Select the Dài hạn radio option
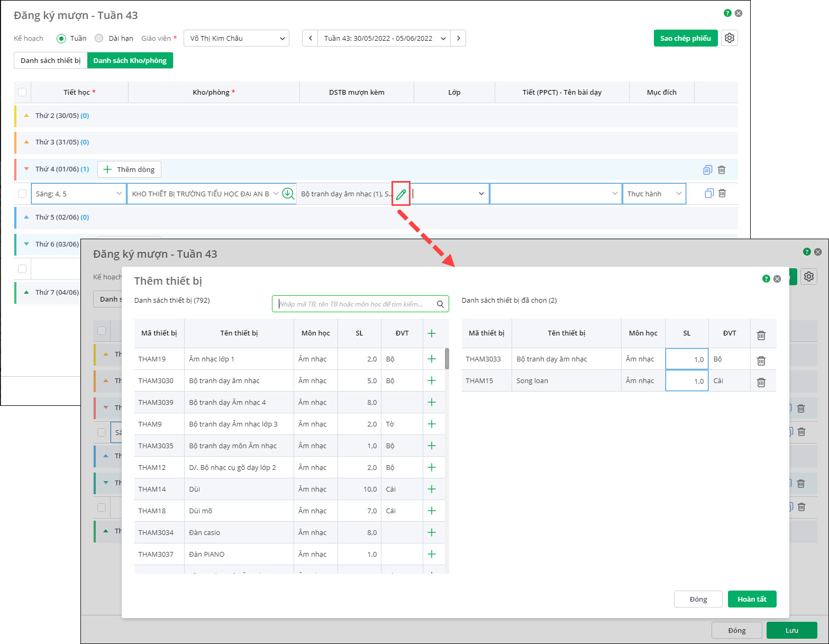 pyautogui.click(x=99, y=38)
